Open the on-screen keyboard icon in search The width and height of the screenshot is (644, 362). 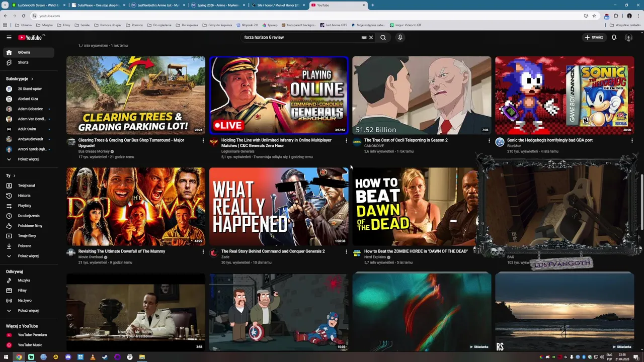364,37
